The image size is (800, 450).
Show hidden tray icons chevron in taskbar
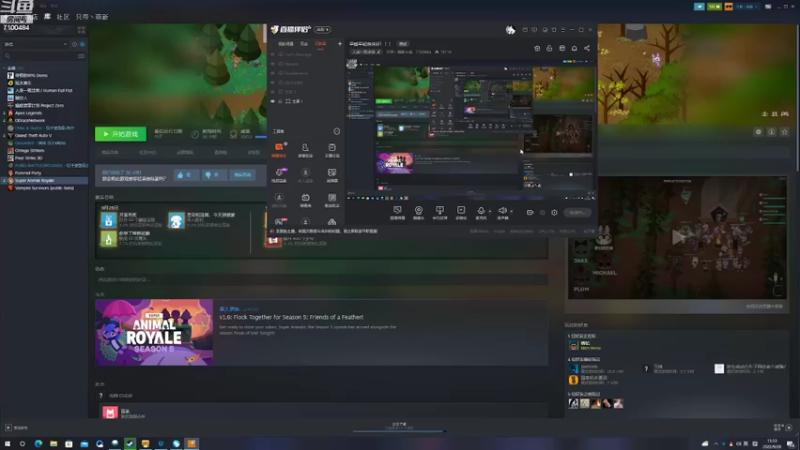click(716, 444)
